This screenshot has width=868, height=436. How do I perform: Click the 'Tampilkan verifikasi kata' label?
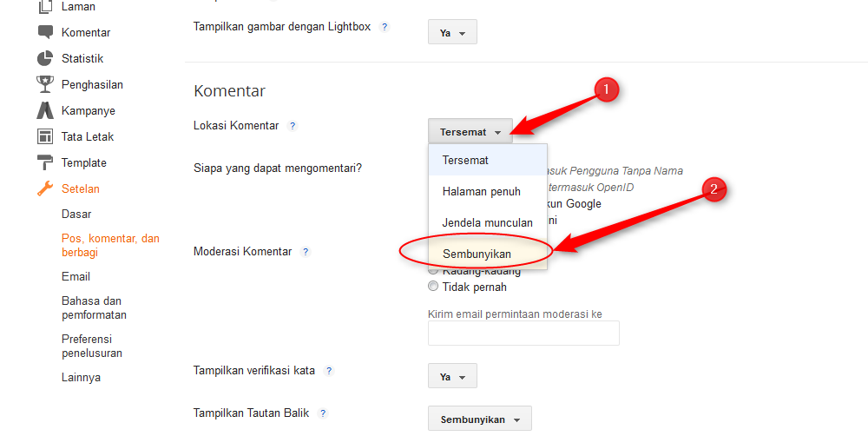[x=254, y=370]
